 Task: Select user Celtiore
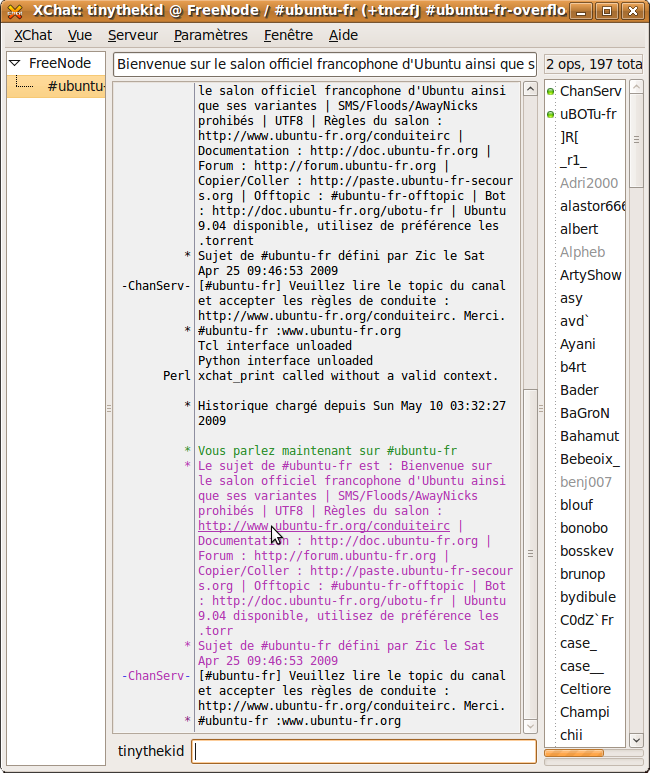(585, 689)
